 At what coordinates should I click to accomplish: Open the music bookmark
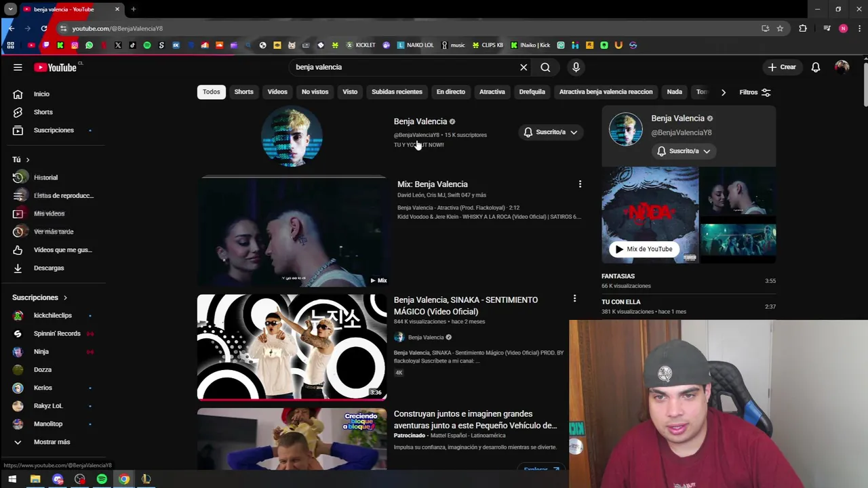[453, 45]
